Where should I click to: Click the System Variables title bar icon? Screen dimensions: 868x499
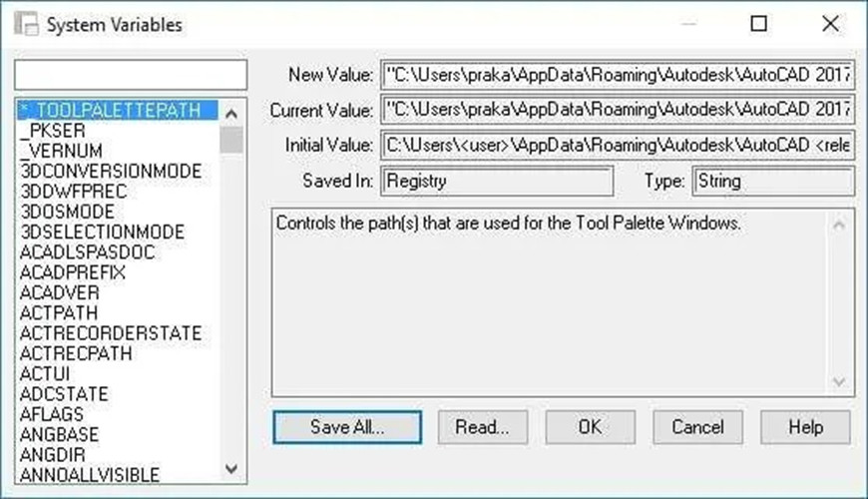click(x=26, y=24)
